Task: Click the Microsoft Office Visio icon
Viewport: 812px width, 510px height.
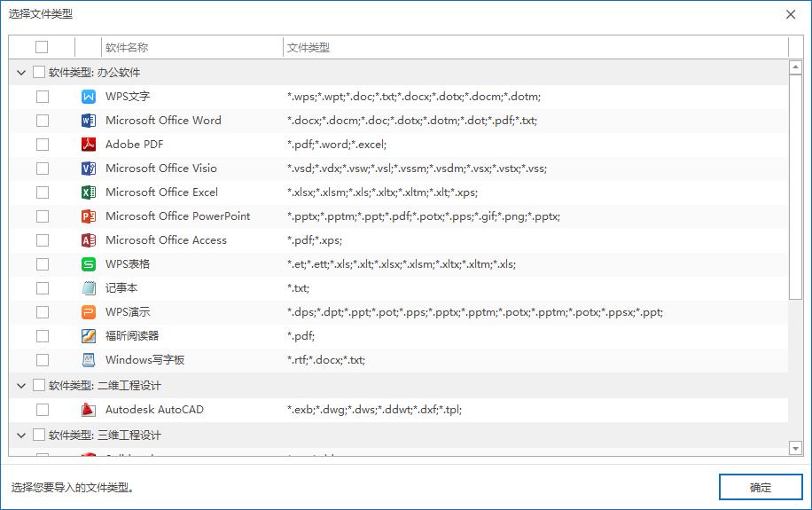Action: [88, 169]
